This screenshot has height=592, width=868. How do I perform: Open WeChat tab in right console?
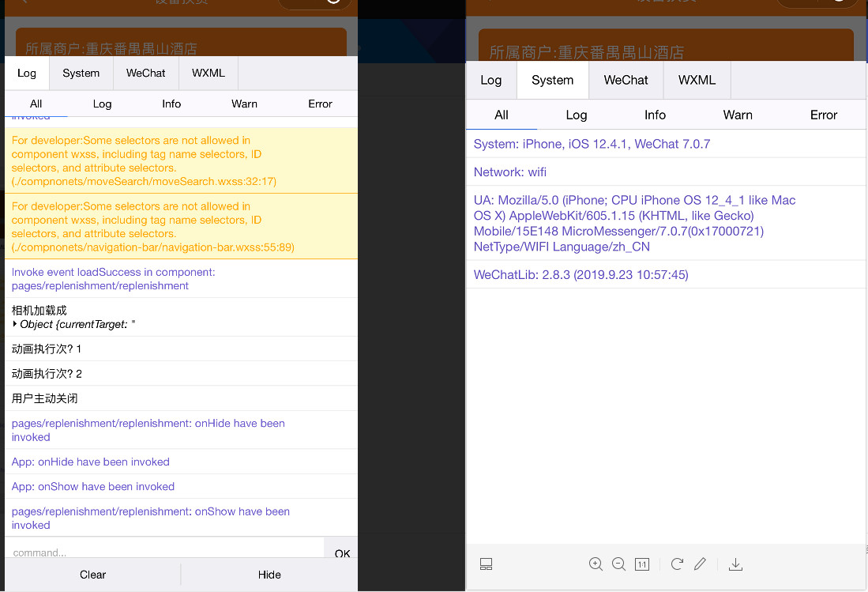(x=626, y=80)
